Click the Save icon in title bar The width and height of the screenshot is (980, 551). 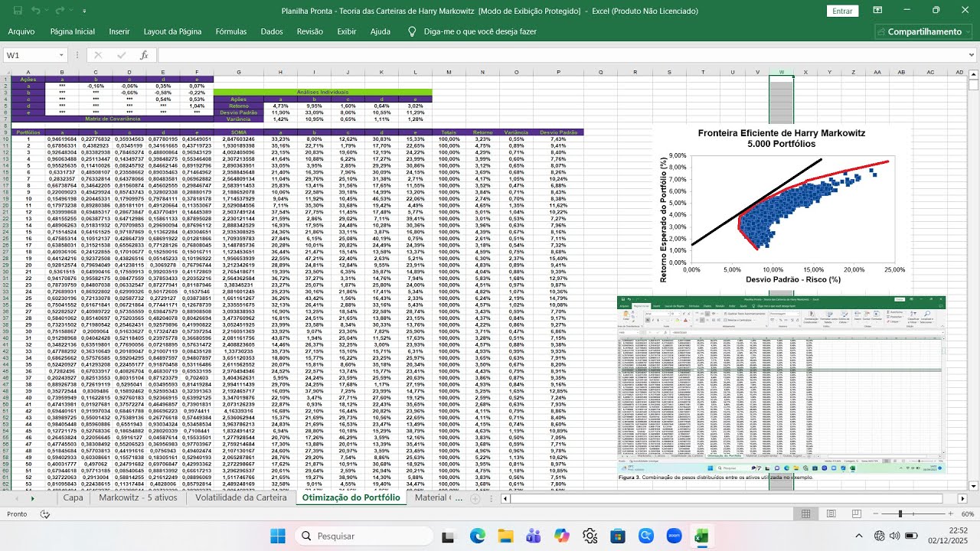[x=15, y=11]
